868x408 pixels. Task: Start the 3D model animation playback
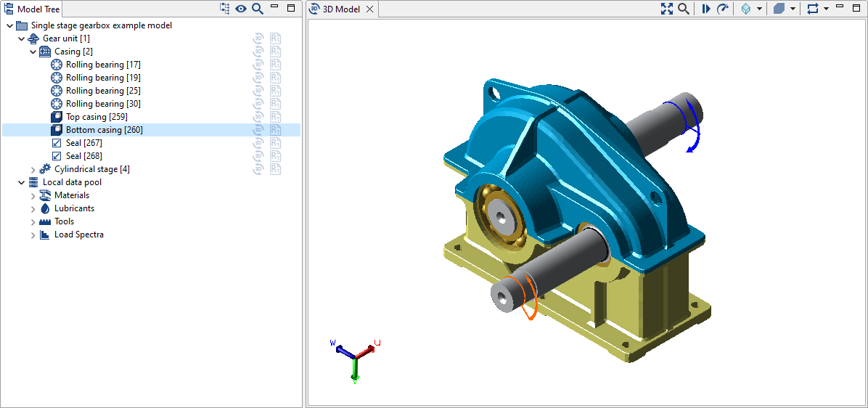[x=705, y=9]
